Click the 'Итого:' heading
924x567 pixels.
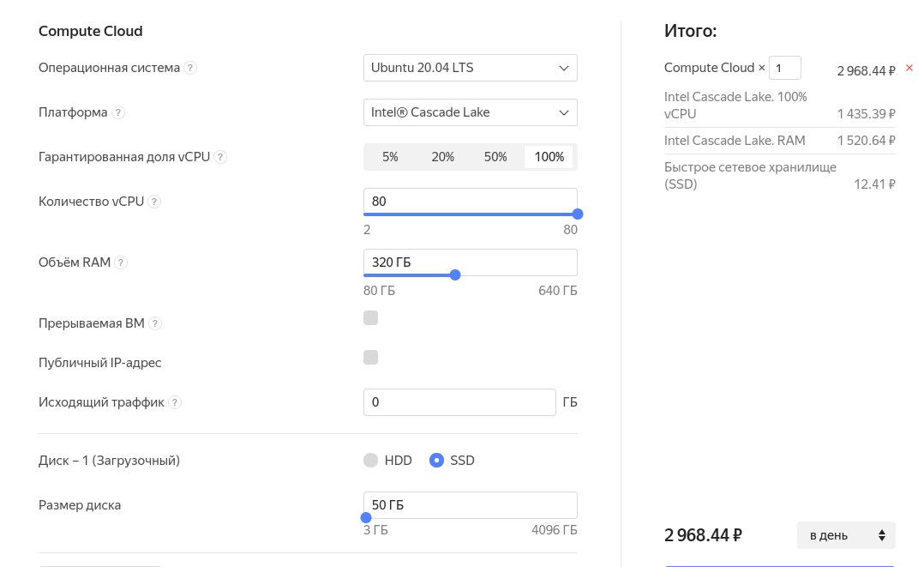pos(690,31)
